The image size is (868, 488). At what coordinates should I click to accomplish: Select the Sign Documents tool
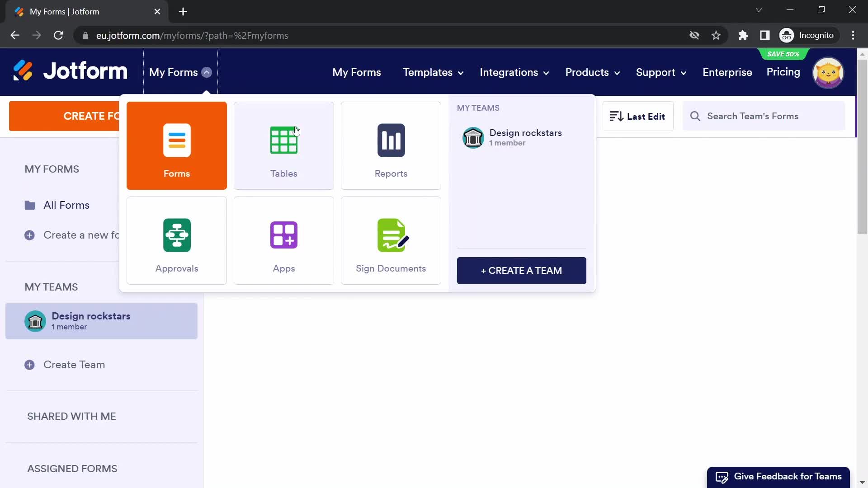click(391, 241)
